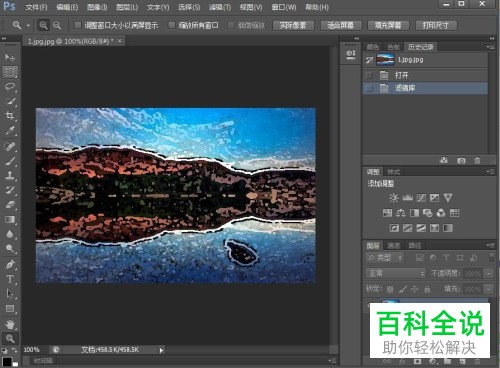500x368 pixels.
Task: Select the Rectangle shape tool
Action: [10, 309]
